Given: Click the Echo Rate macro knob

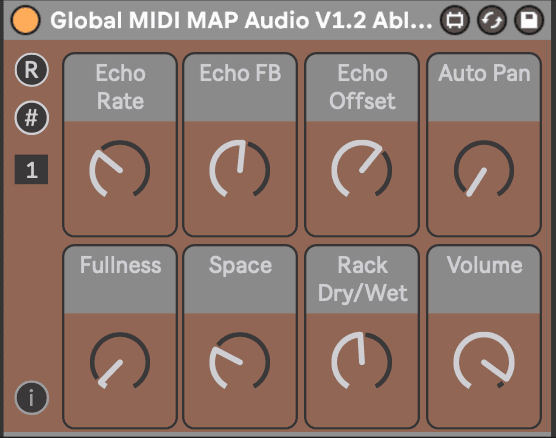Looking at the screenshot, I should 120,169.
